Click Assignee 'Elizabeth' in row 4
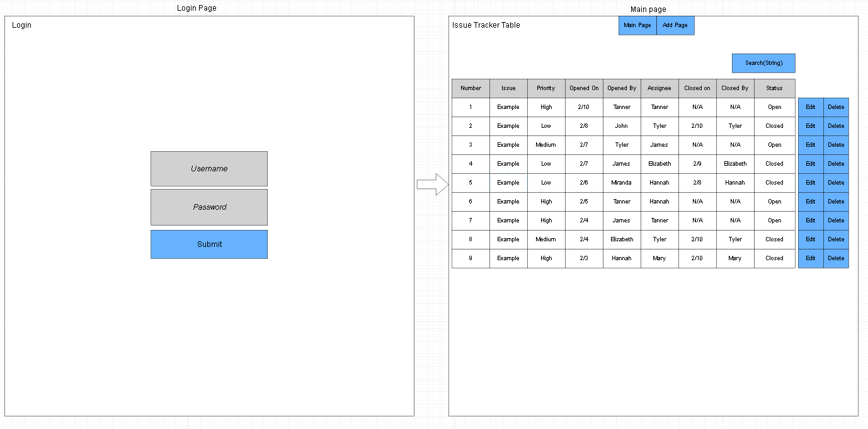Viewport: 868px width, 429px height. (660, 164)
